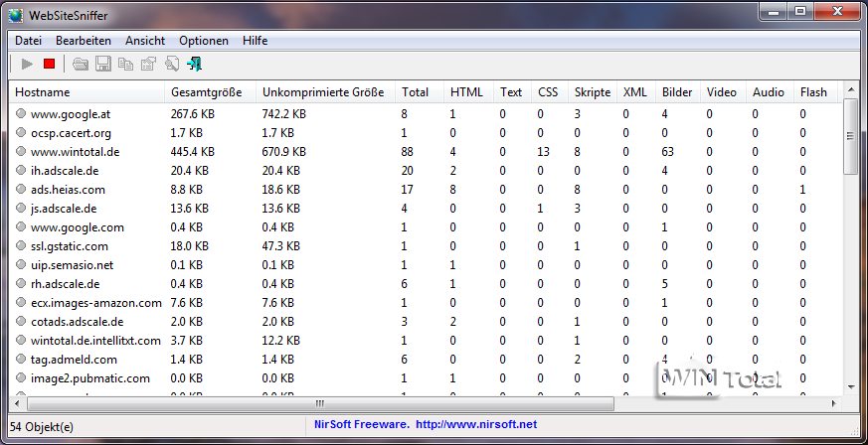868x445 pixels.
Task: Open the Ansicht menu
Action: (x=145, y=41)
